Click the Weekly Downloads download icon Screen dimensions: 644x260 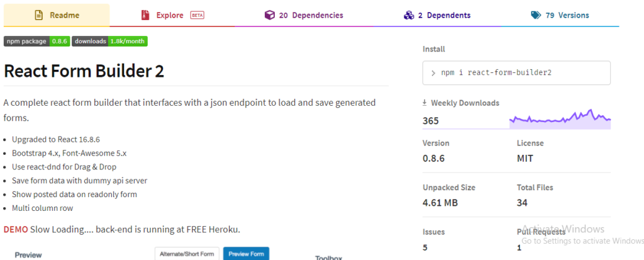(425, 103)
